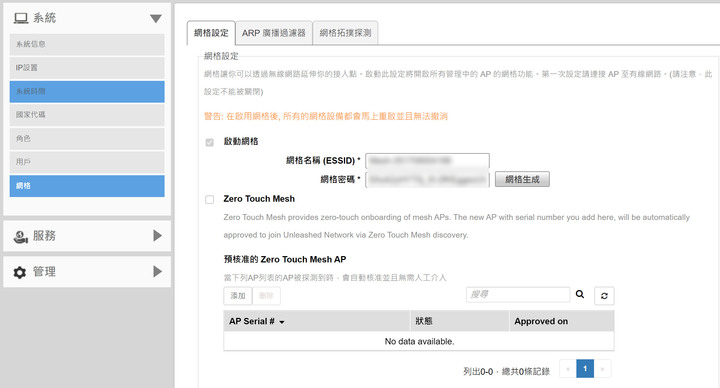Click the 搜尋 search box
This screenshot has width=720, height=388.
[518, 295]
